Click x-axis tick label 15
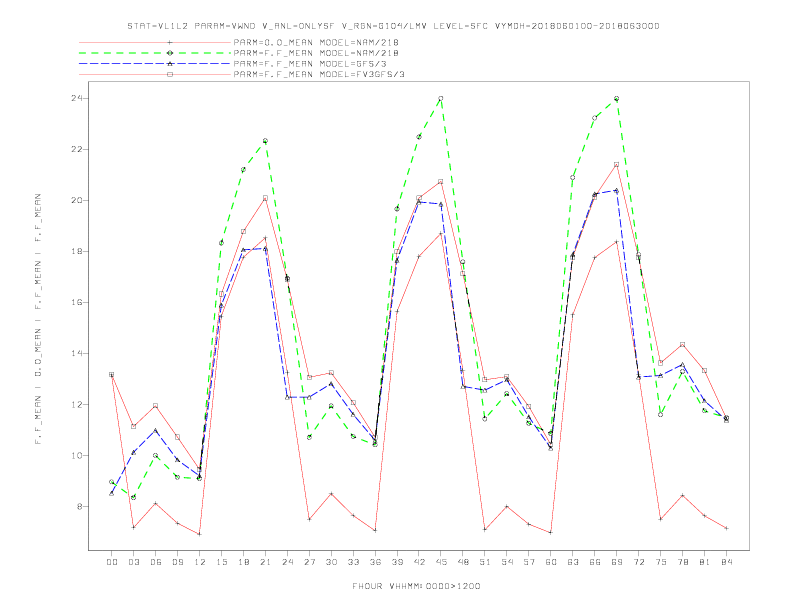This screenshot has width=792, height=612. point(221,562)
